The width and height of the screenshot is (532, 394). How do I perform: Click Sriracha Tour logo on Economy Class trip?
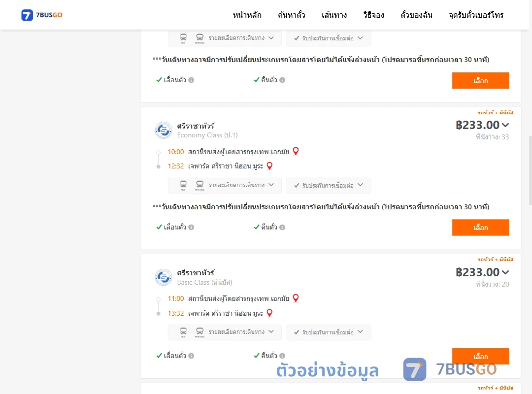tap(164, 131)
